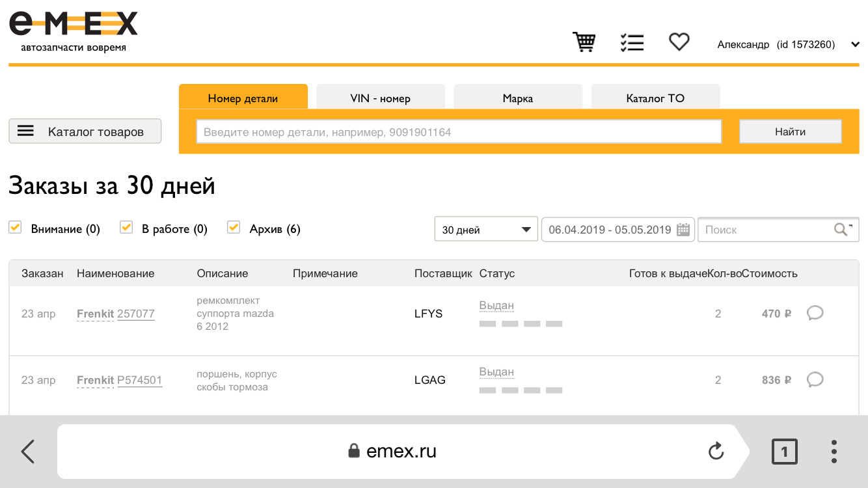868x488 pixels.
Task: Click Выдан status for LFYS order
Action: (496, 306)
